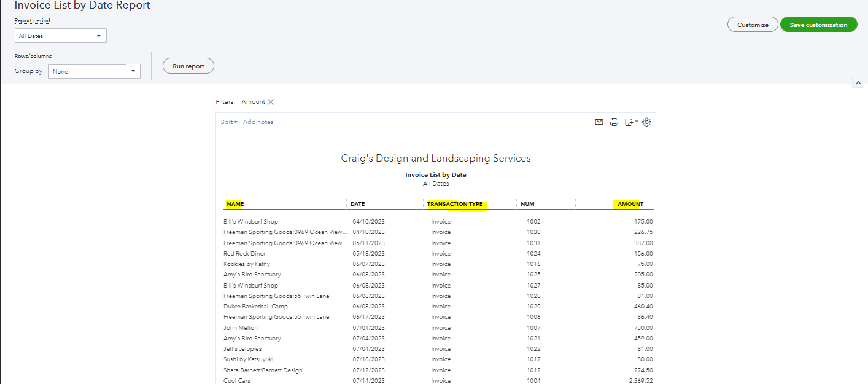The width and height of the screenshot is (868, 384).
Task: Collapse the report options panel arrow
Action: pos(858,83)
